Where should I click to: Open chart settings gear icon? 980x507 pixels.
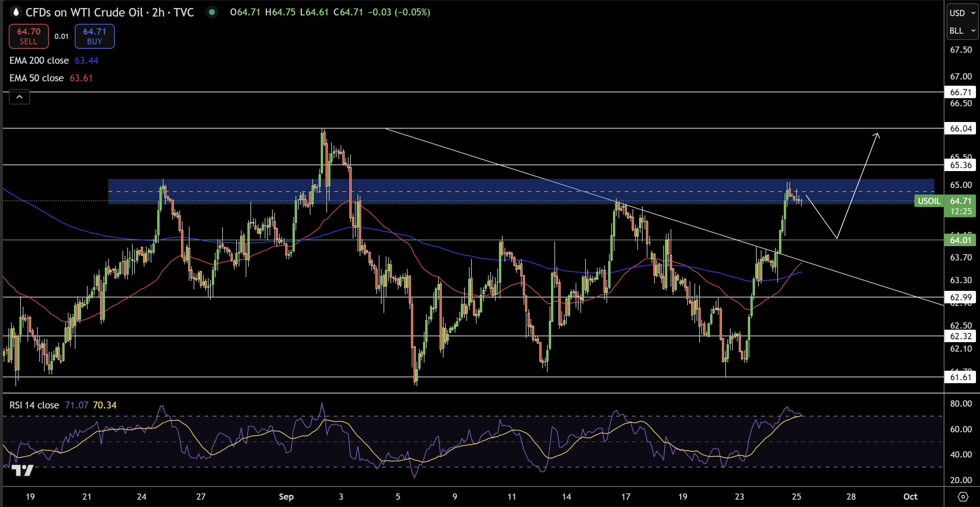(962, 496)
